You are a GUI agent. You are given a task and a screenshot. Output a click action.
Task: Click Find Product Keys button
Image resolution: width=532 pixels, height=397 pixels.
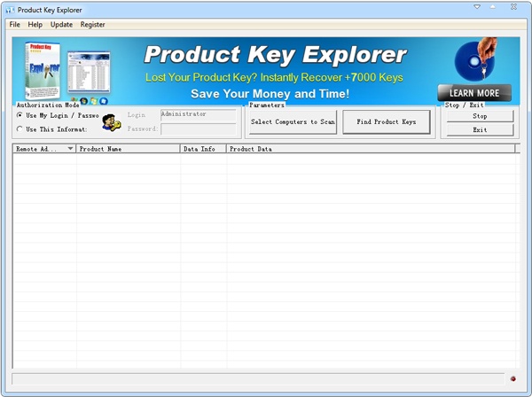pyautogui.click(x=387, y=121)
